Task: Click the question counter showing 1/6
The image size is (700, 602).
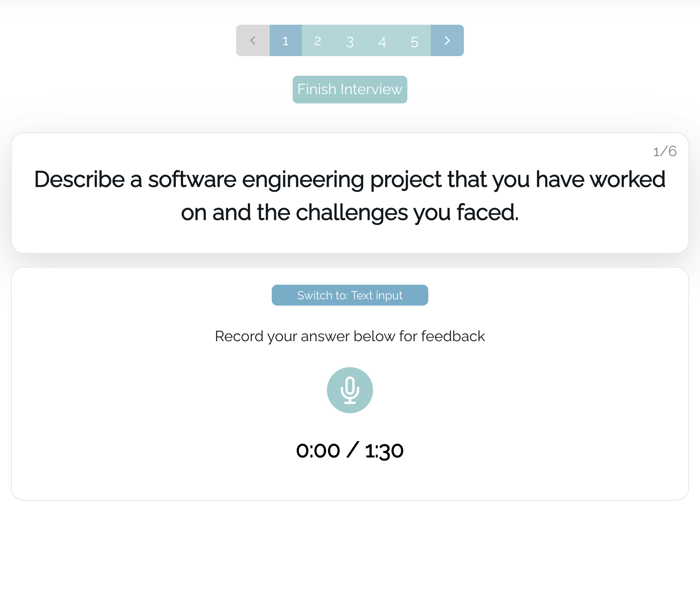Action: pyautogui.click(x=664, y=151)
